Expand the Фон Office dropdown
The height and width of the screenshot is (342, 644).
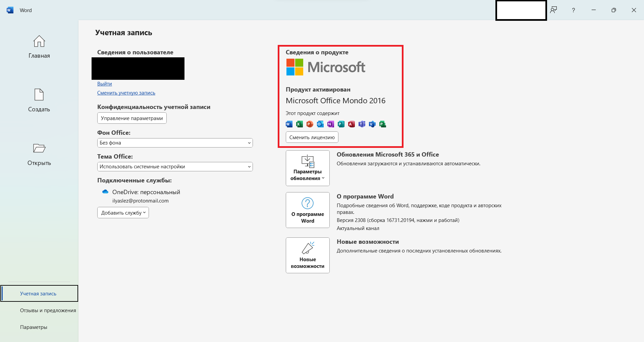tap(175, 143)
